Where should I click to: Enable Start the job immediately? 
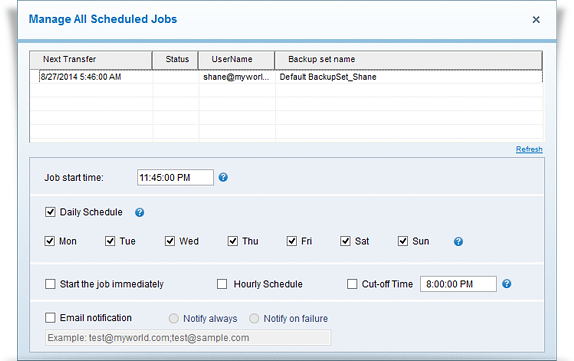[x=50, y=284]
